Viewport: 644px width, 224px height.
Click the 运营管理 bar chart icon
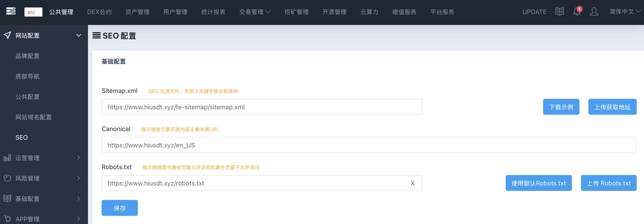(x=7, y=158)
